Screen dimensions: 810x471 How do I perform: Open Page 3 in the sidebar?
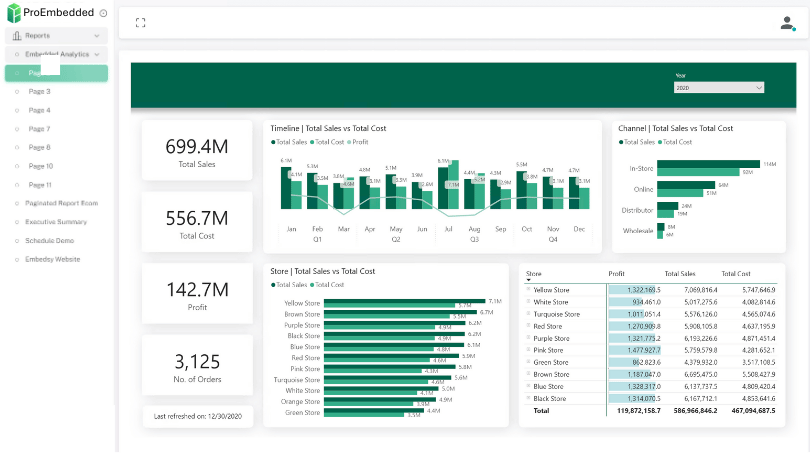[39, 91]
